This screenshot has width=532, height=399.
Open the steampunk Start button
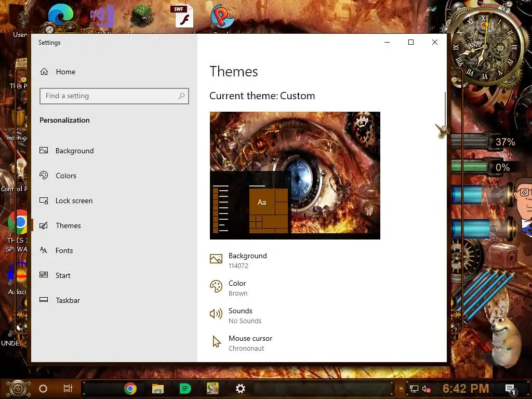[x=18, y=389]
